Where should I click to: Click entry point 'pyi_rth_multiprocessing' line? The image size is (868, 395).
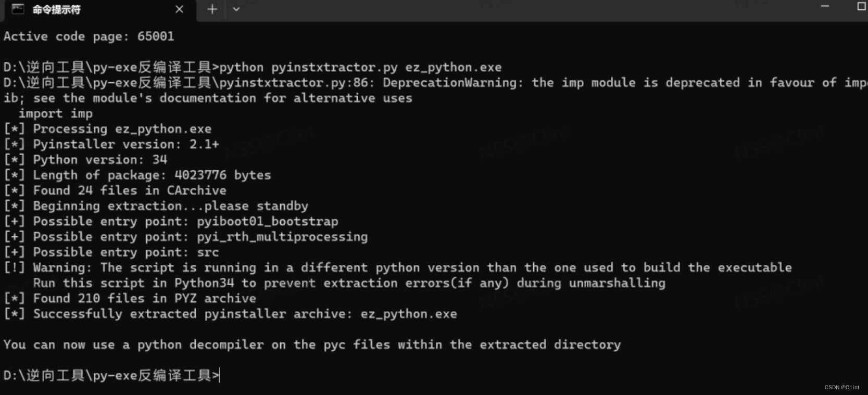click(x=186, y=237)
